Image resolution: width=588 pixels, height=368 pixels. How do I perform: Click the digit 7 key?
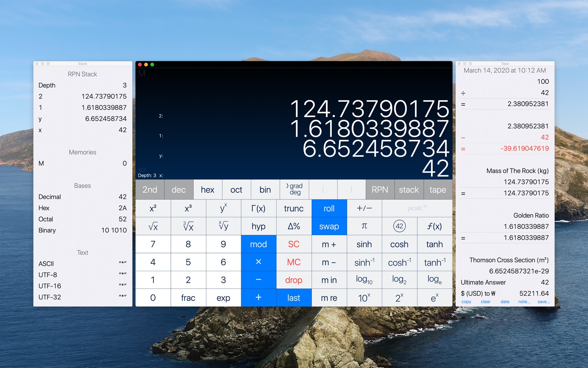(x=153, y=244)
